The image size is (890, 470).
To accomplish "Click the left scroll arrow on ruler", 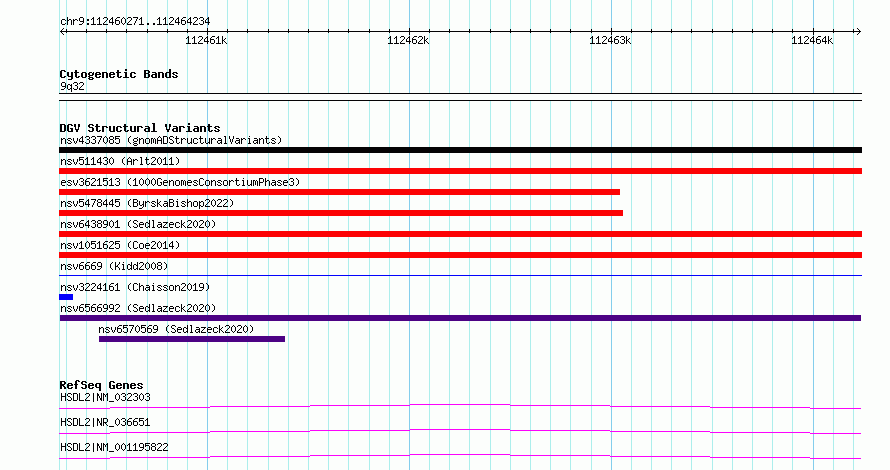I will pos(63,32).
